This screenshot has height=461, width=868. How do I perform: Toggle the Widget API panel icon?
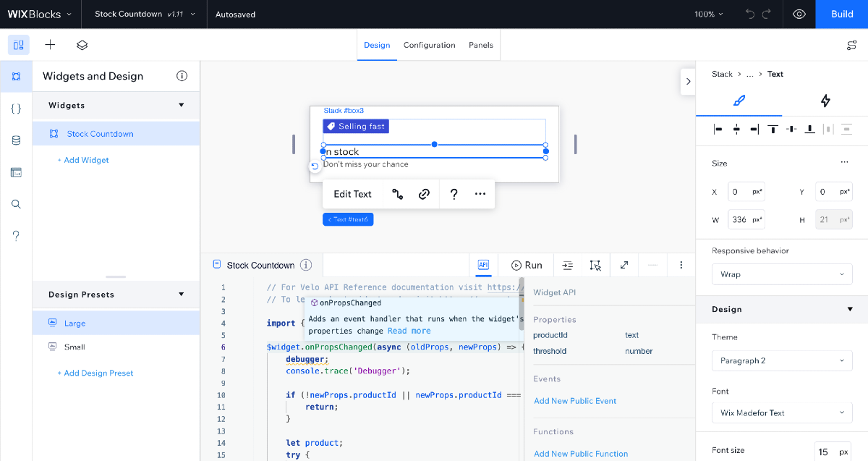pyautogui.click(x=483, y=265)
